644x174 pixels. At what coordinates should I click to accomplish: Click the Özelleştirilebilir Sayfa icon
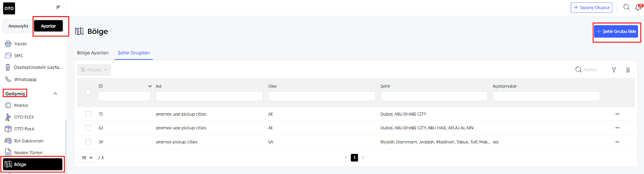(8, 67)
